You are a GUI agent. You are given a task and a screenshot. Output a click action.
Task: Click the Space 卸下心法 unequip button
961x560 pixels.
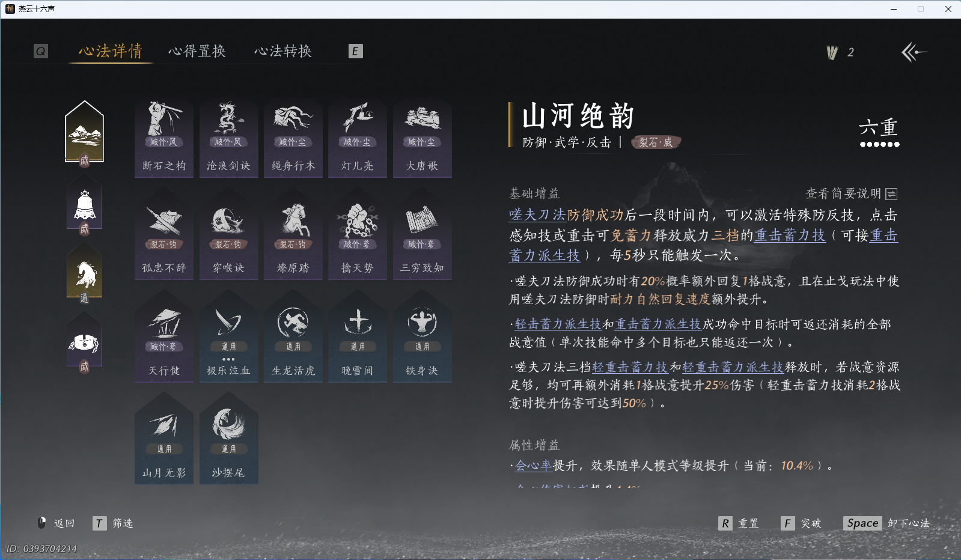point(886,523)
